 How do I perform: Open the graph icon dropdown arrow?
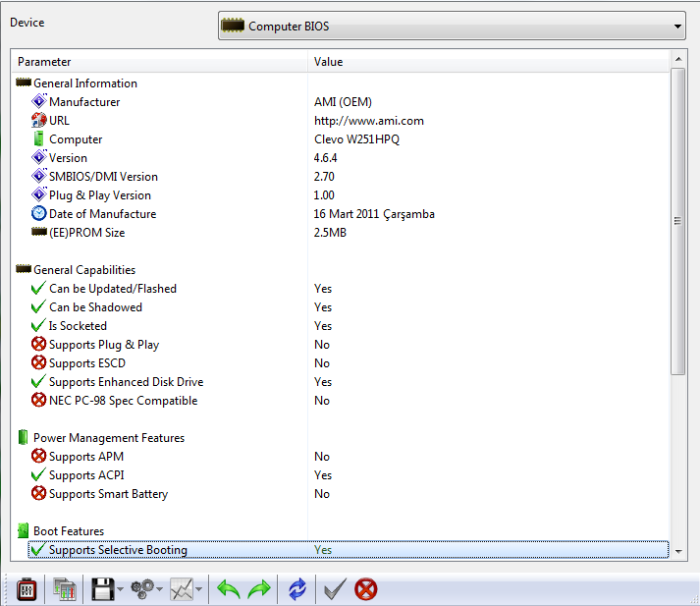coord(198,589)
